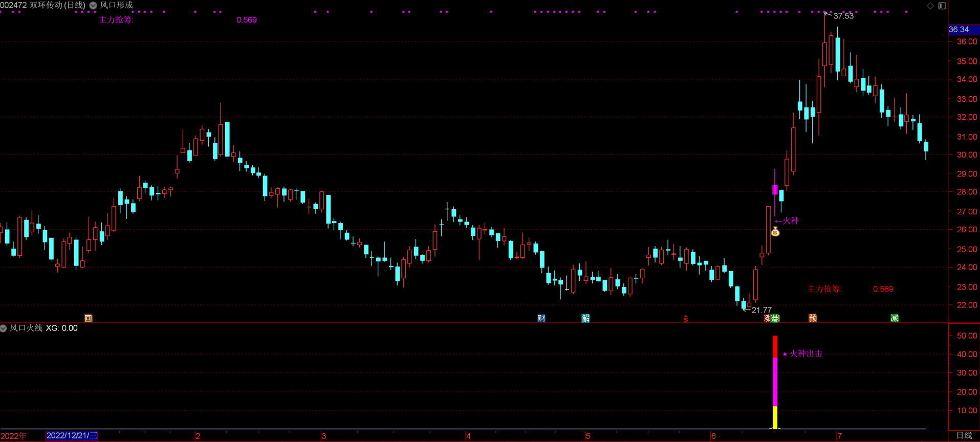Click the magenta segment of the signal bar
This screenshot has height=442, width=980.
[775, 382]
